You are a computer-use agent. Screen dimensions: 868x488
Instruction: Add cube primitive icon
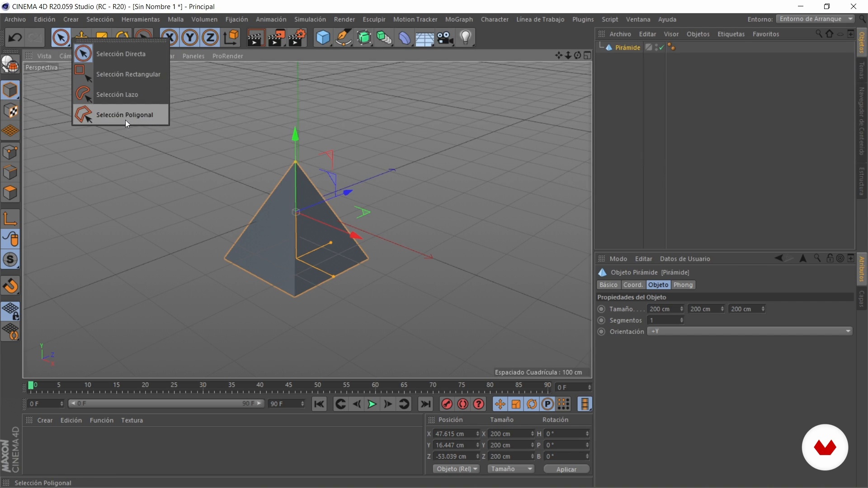coord(323,38)
